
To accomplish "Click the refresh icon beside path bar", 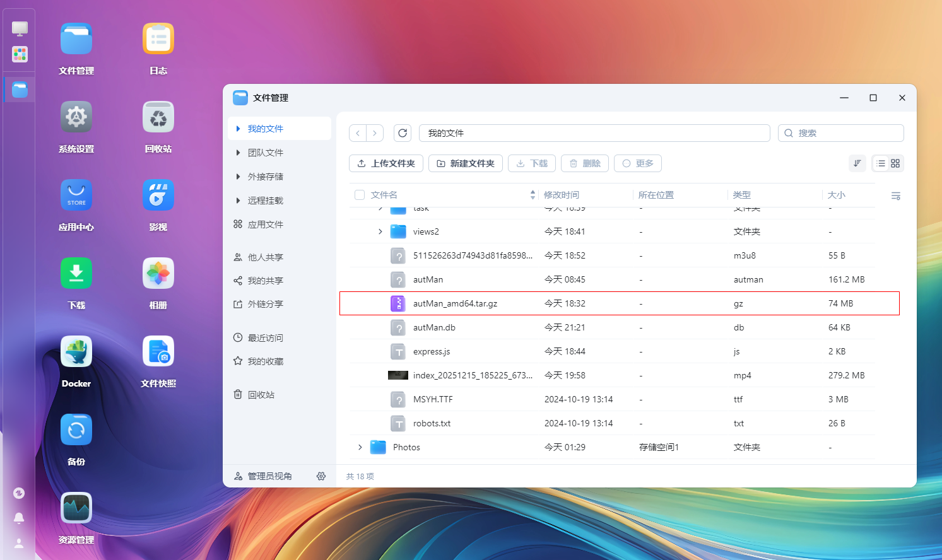I will 403,133.
